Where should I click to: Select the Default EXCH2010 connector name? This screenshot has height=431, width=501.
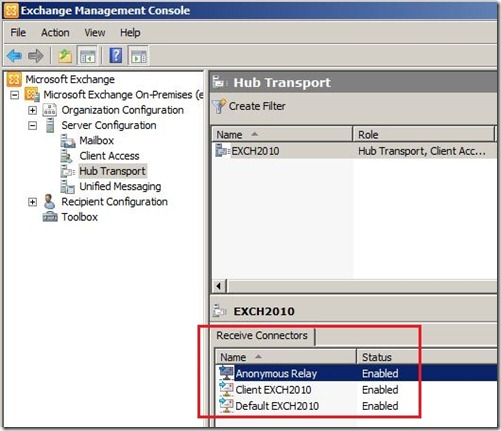click(x=277, y=406)
